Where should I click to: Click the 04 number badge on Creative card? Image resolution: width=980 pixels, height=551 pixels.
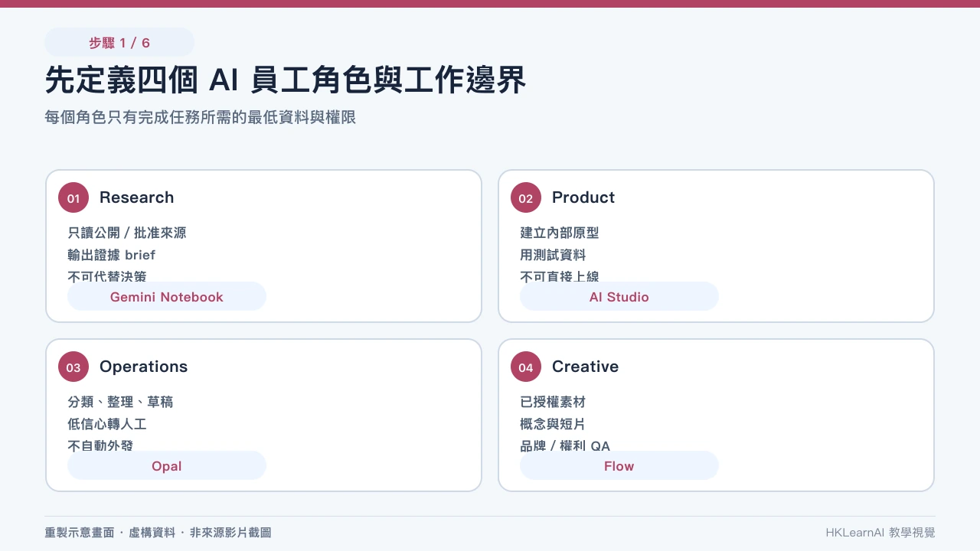pos(526,367)
